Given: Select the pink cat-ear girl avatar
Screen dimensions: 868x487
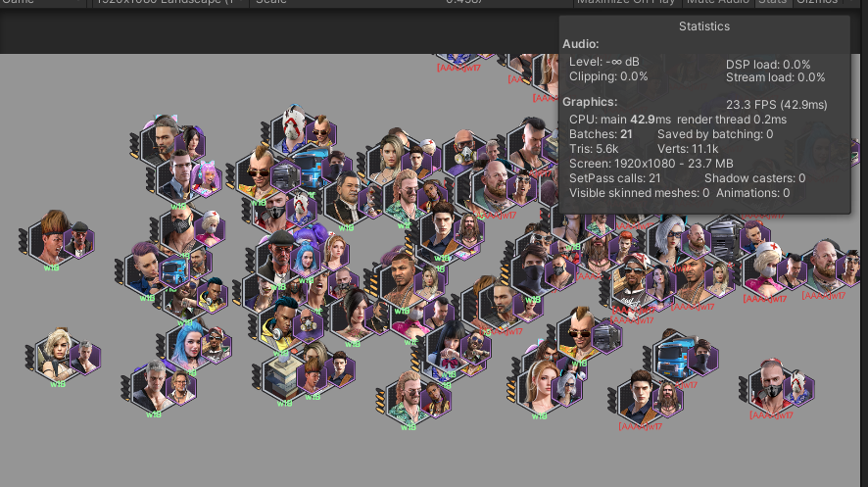Looking at the screenshot, I should click(x=205, y=177).
